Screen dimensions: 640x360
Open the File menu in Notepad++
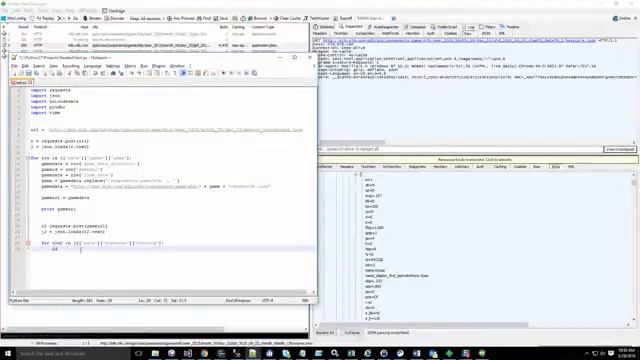click(14, 66)
